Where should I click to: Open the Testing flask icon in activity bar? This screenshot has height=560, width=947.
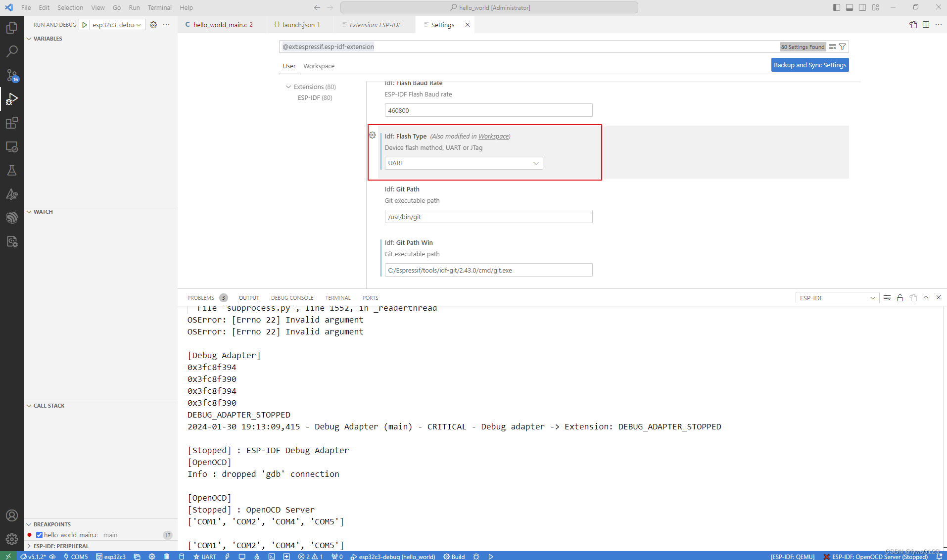click(12, 171)
